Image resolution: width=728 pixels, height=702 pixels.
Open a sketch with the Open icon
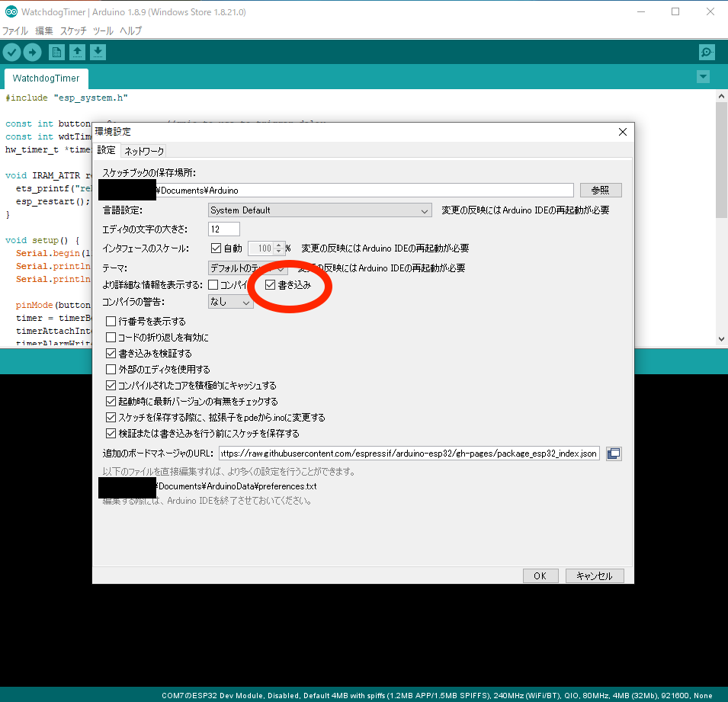[x=77, y=53]
